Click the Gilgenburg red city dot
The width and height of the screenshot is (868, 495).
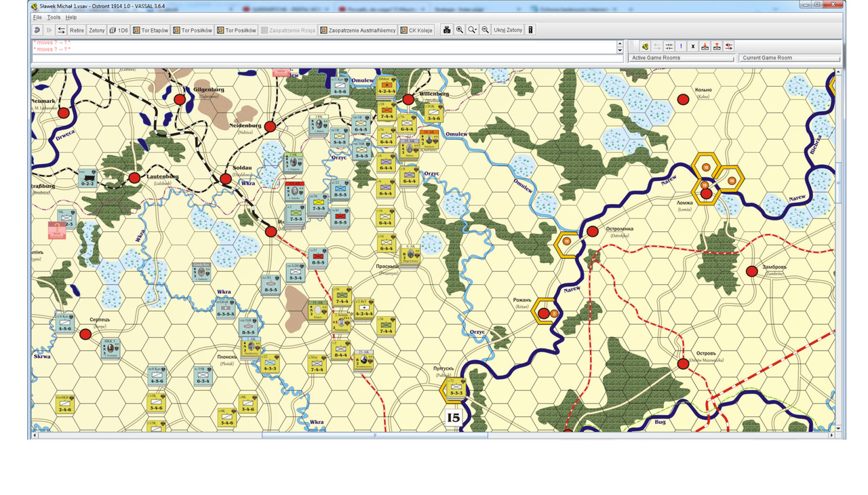[x=180, y=100]
